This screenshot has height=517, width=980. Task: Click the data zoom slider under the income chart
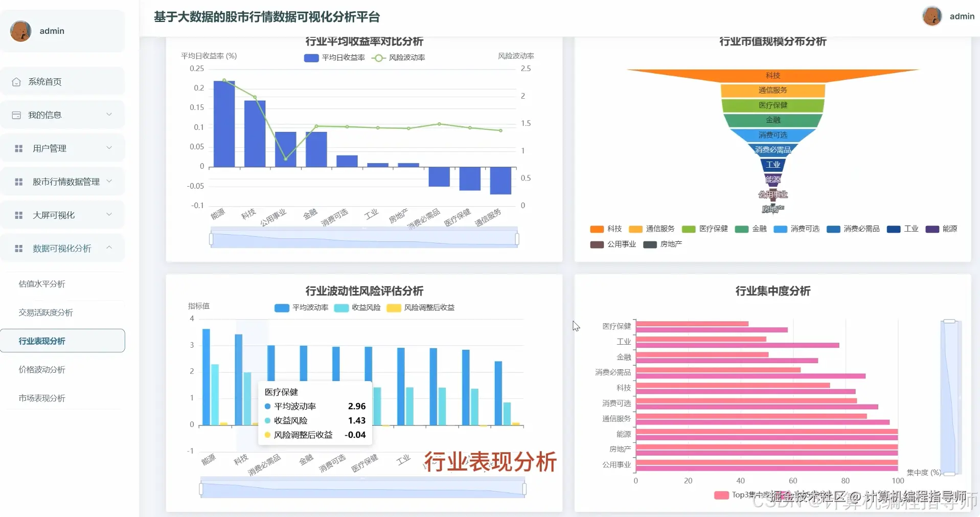tap(363, 237)
